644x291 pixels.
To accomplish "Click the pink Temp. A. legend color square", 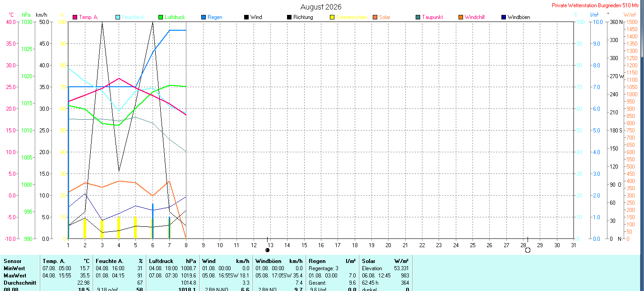I will point(75,17).
